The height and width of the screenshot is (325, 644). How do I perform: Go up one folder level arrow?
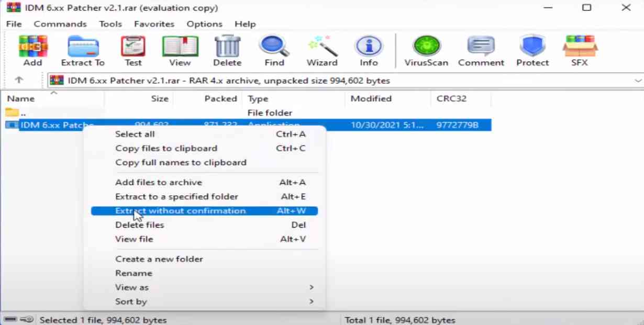pos(19,80)
